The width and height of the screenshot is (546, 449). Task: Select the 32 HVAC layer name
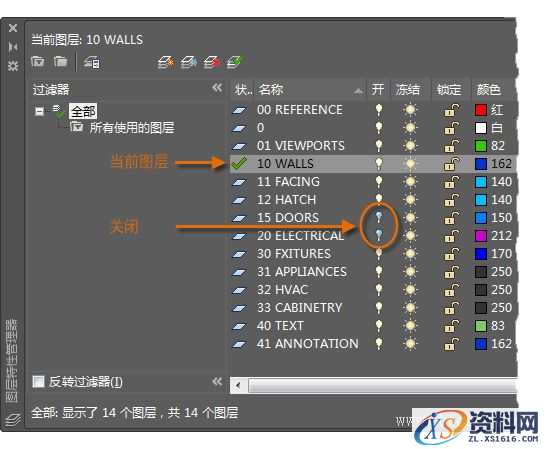pos(282,290)
